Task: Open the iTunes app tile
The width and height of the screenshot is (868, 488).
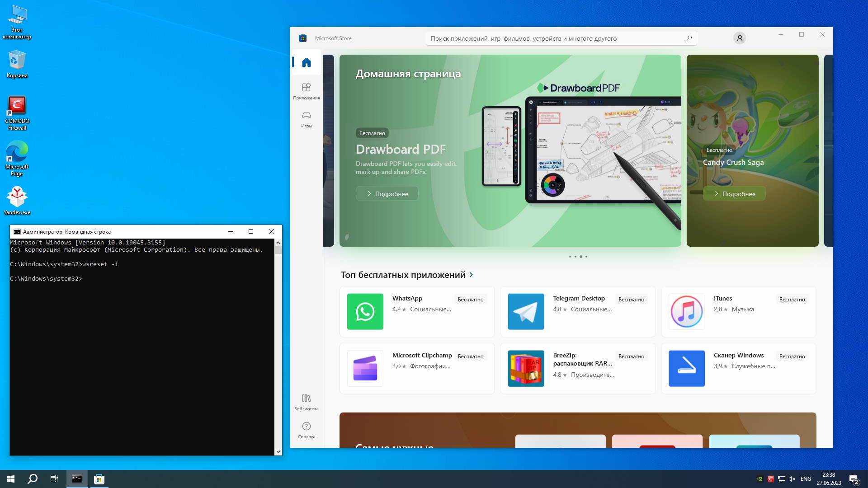Action: 738,311
